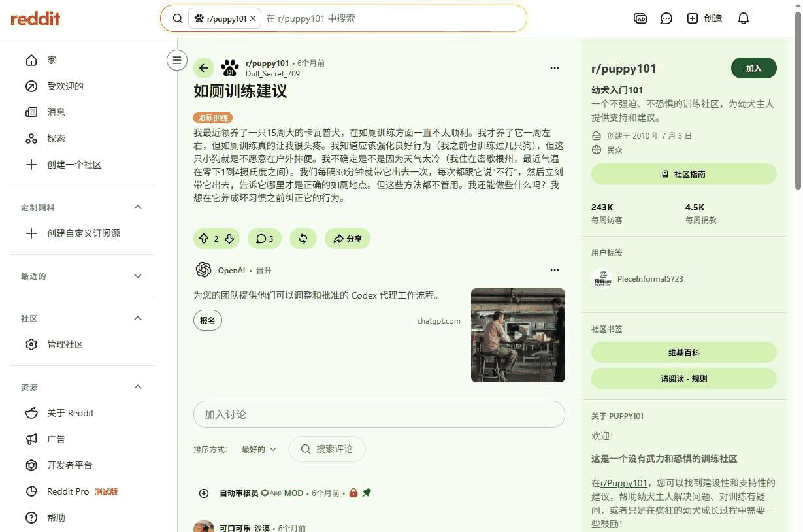Open the notifications bell
The width and height of the screenshot is (803, 532).
click(744, 18)
